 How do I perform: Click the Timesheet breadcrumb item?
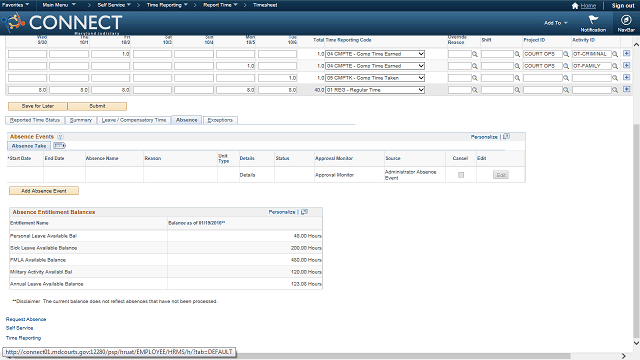coord(265,5)
